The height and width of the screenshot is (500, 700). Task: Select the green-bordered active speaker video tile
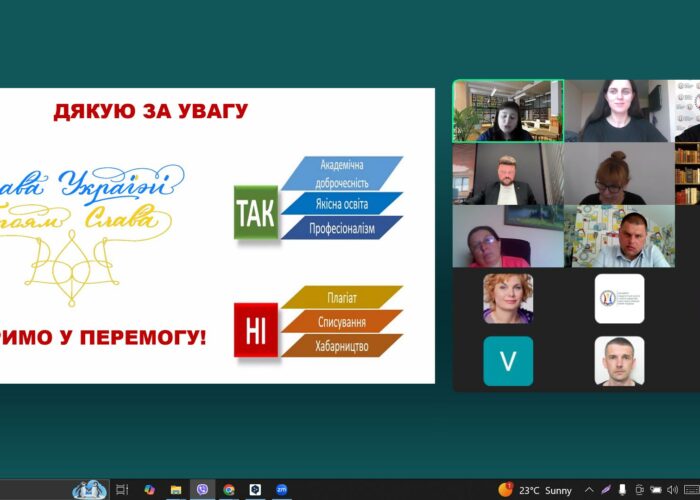tap(508, 111)
